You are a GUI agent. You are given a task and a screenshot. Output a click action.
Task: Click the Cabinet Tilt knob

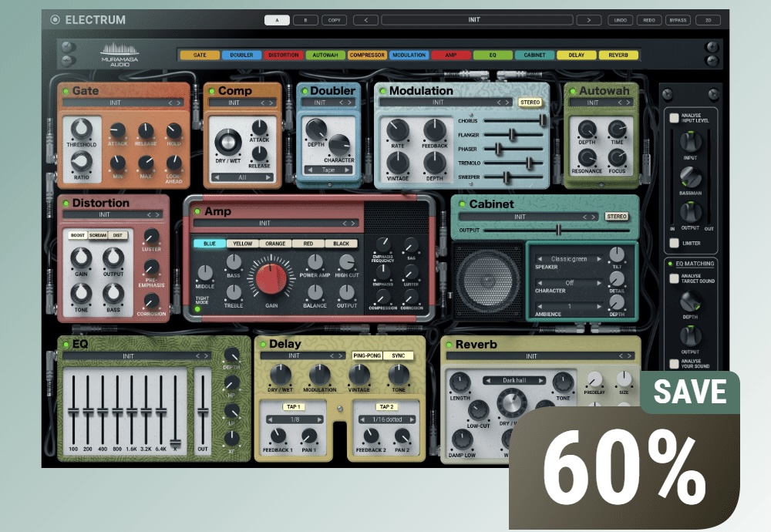(x=617, y=254)
